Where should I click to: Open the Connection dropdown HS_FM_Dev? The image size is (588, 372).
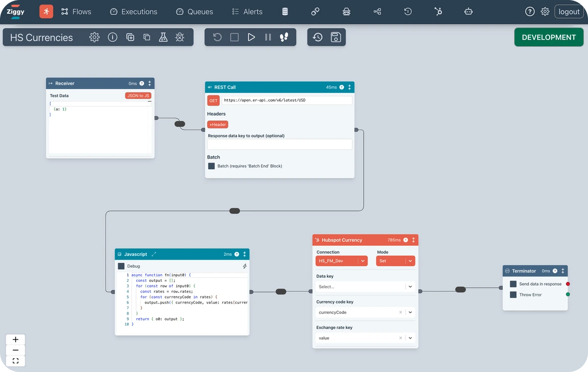tap(342, 261)
